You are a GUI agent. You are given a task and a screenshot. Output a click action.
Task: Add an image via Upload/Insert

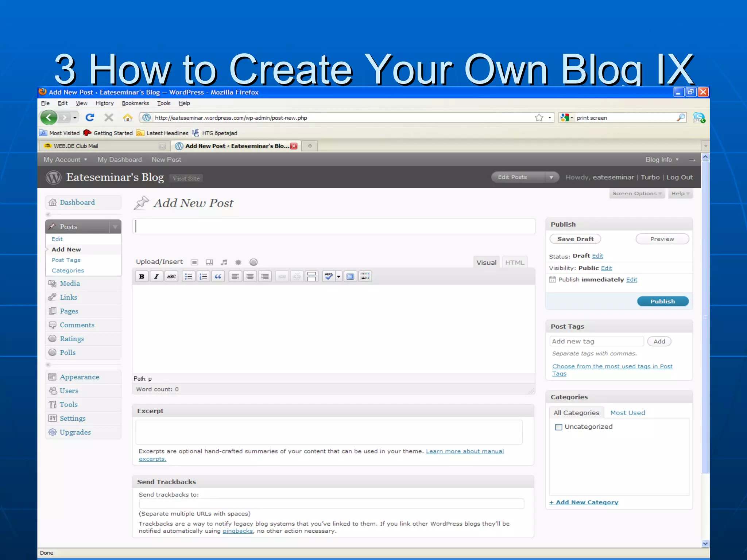pyautogui.click(x=194, y=262)
